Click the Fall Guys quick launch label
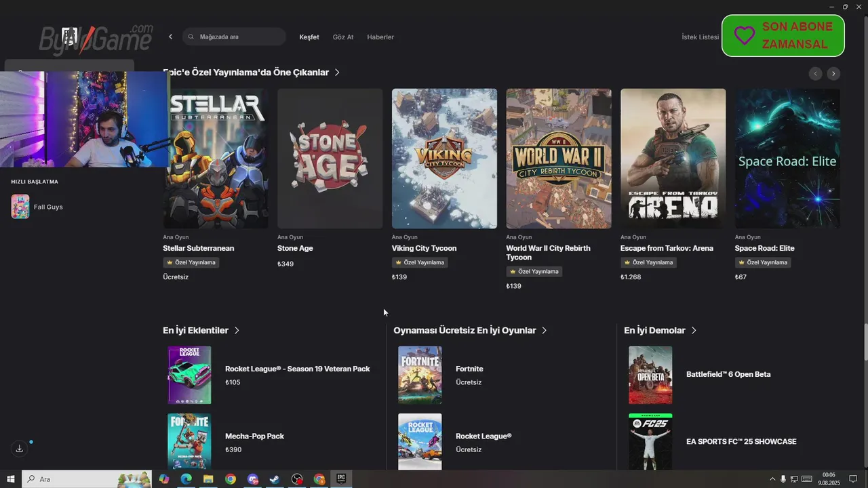The width and height of the screenshot is (868, 488). tap(48, 207)
